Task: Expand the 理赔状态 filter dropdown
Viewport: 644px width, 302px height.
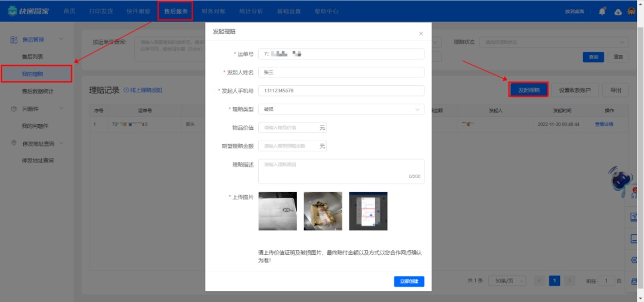Action: pos(554,42)
